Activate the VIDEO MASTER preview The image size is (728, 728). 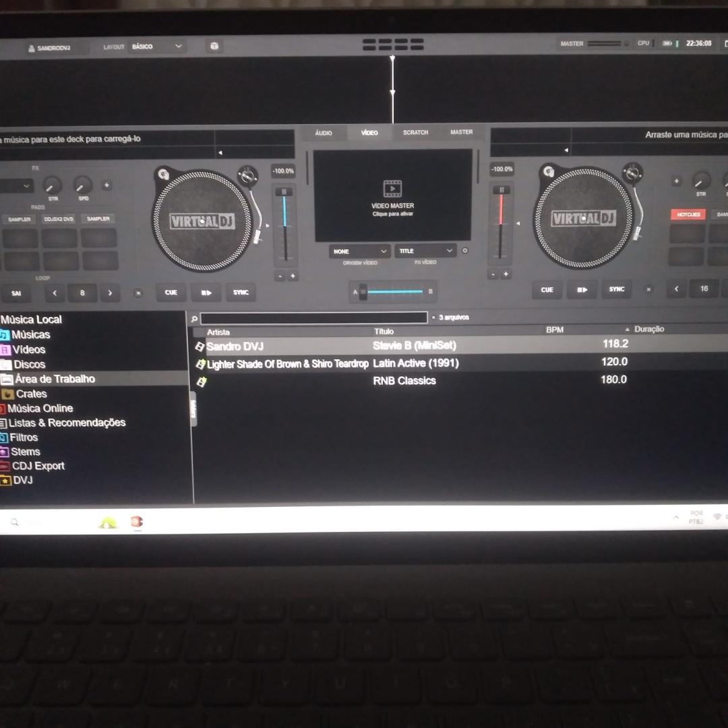[393, 195]
